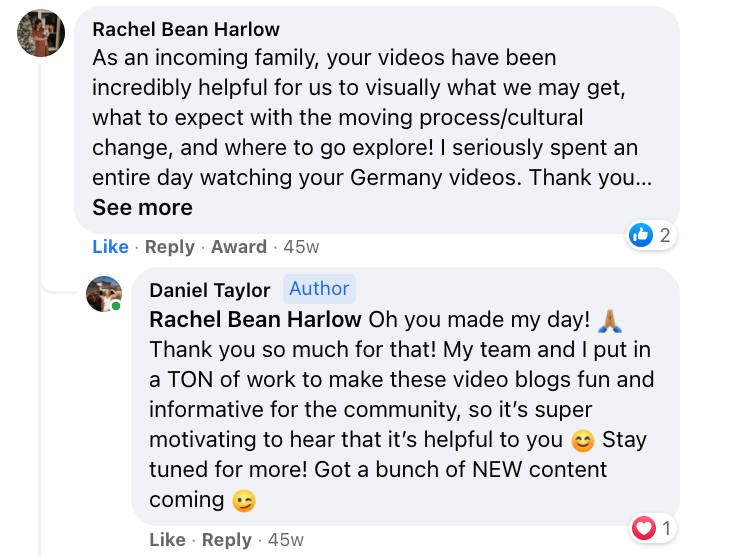
Task: Reply to Daniel Taylor's comment
Action: pos(226,540)
